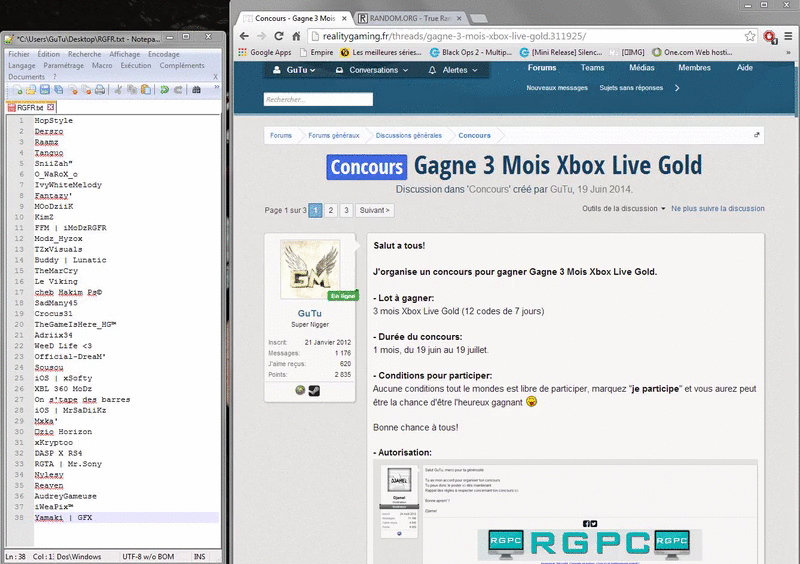Click the X at the right of the Notepad++ menu bar

[x=215, y=77]
